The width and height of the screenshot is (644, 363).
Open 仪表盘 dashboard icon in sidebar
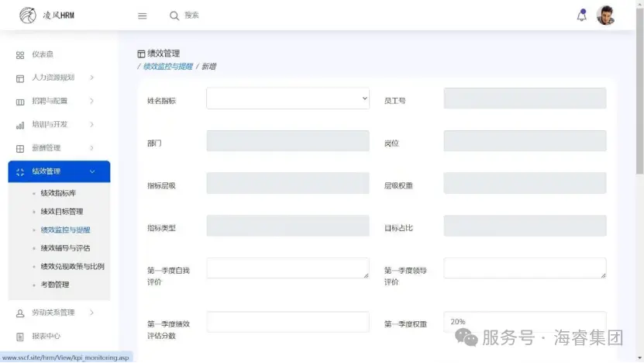[x=20, y=55]
